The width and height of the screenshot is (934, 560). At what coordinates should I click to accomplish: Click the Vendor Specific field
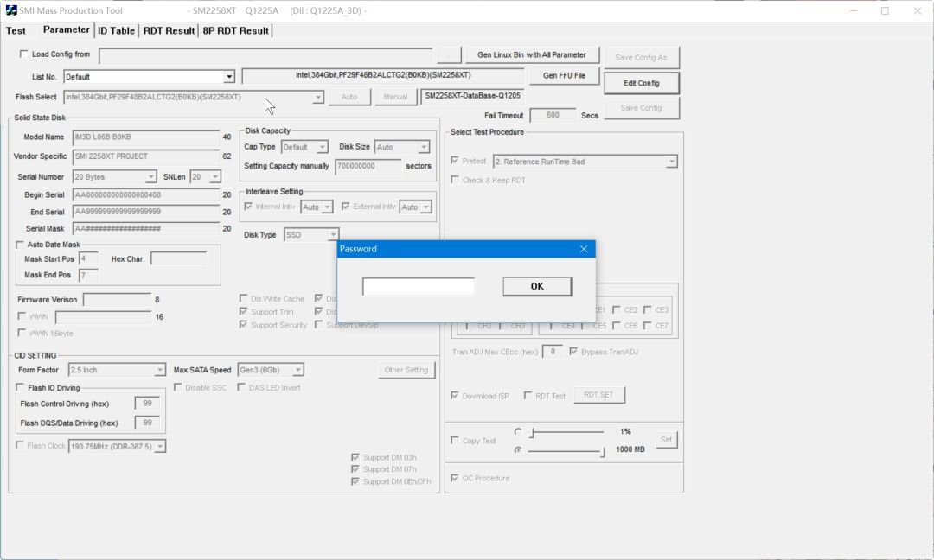[x=146, y=156]
